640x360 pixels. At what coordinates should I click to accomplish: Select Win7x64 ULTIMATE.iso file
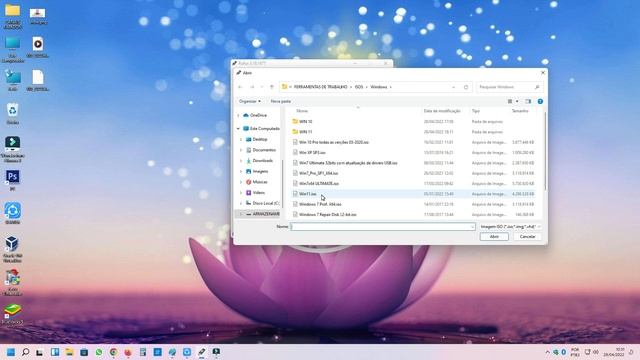[319, 184]
